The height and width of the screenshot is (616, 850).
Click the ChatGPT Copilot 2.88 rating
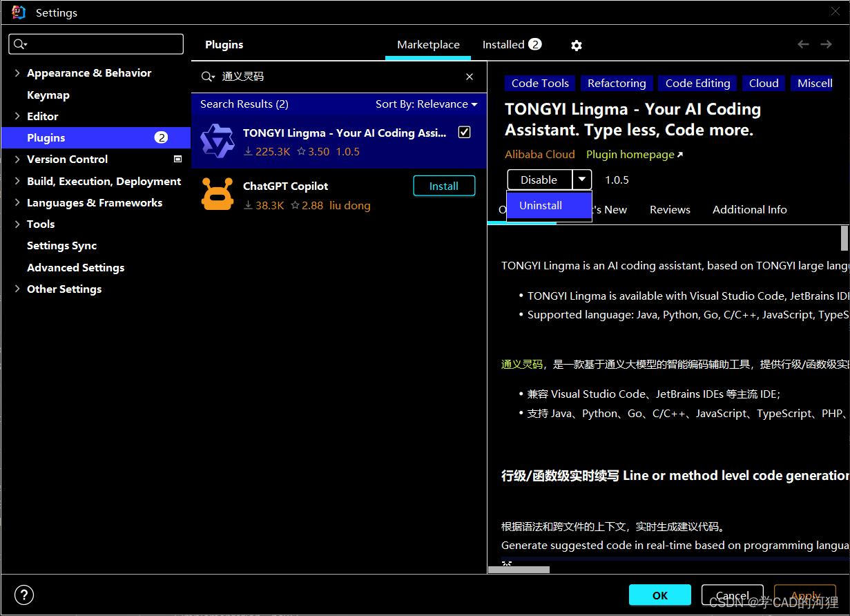[307, 206]
